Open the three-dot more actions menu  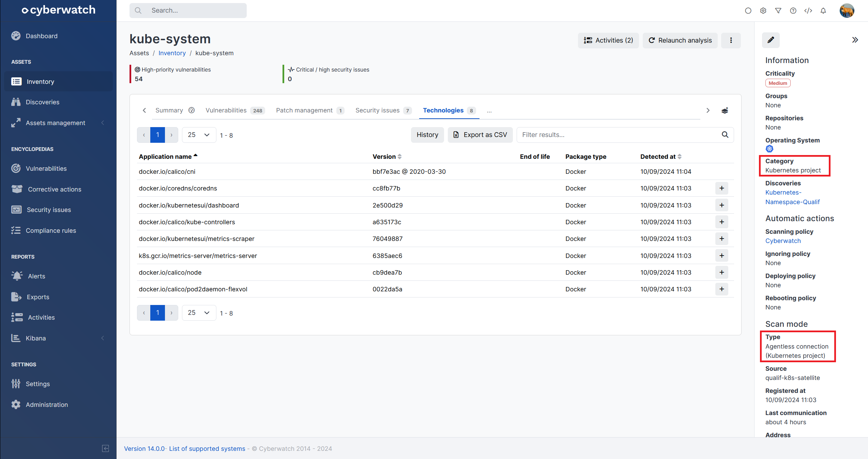click(x=731, y=40)
